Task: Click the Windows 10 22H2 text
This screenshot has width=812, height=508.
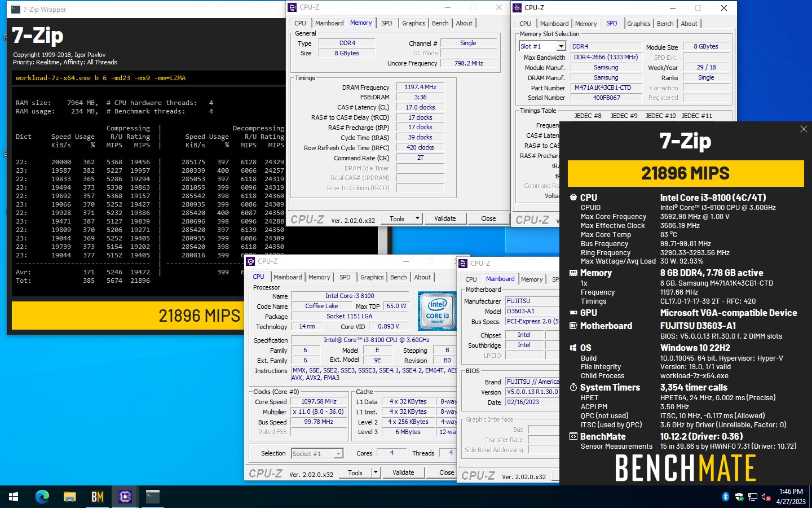Action: click(695, 348)
